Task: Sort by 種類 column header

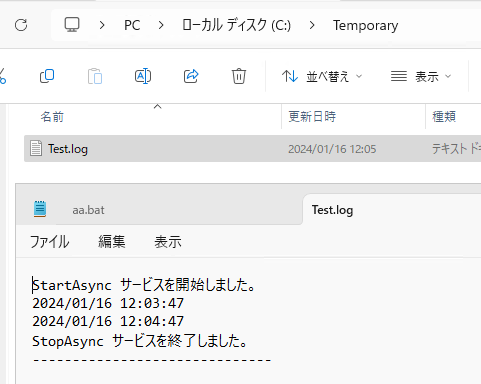Action: (444, 117)
